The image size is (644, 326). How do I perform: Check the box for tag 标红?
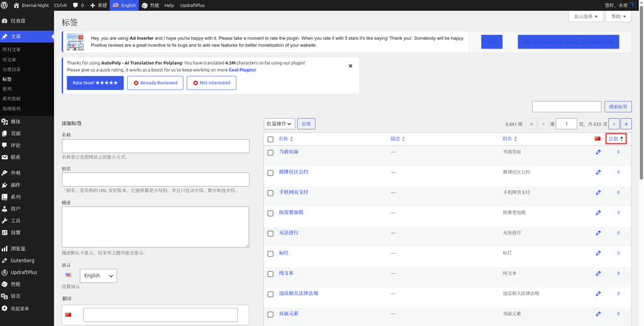click(x=270, y=254)
